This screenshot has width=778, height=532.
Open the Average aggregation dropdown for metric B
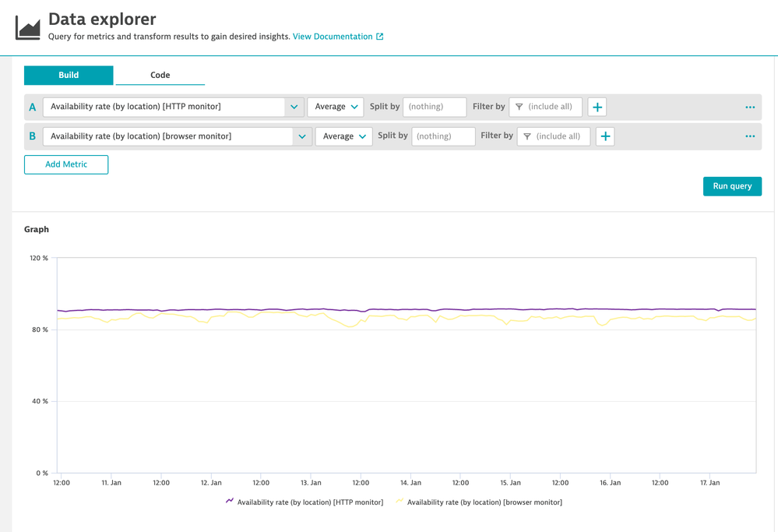pos(343,136)
